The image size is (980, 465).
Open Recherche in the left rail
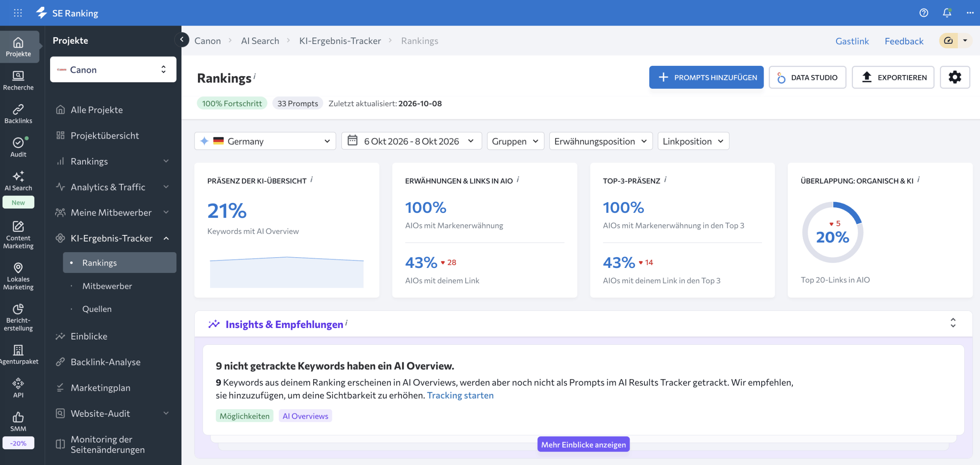click(18, 81)
